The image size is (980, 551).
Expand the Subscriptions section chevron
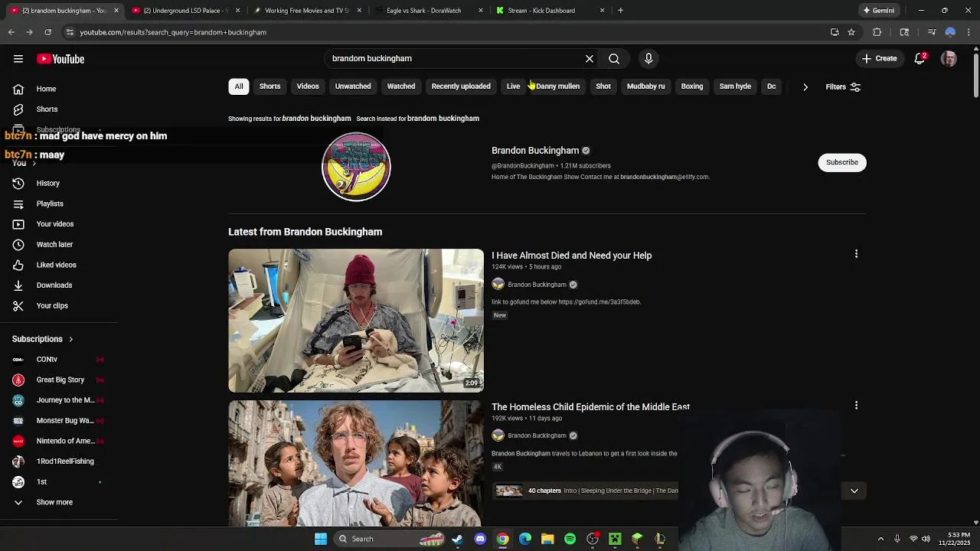(70, 339)
